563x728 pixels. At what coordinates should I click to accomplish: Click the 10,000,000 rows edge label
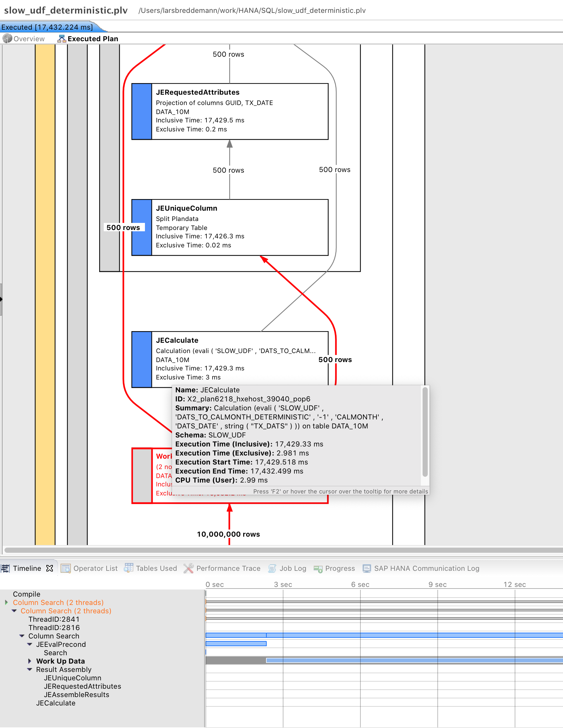point(228,534)
